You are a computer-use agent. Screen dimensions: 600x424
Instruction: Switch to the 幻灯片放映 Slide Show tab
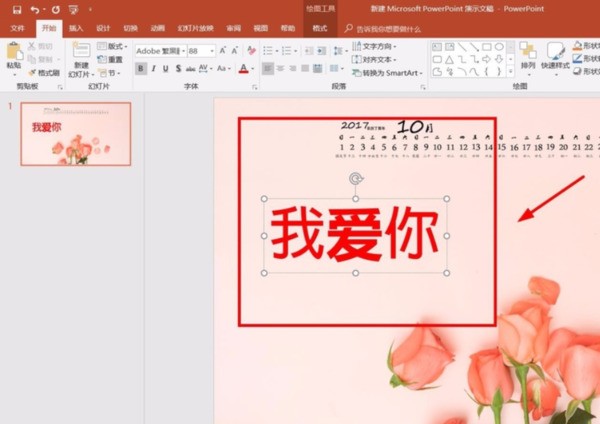[x=195, y=28]
